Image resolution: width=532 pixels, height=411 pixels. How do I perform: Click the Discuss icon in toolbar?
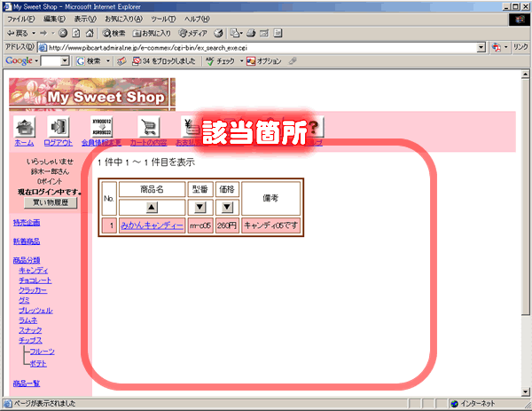click(278, 33)
